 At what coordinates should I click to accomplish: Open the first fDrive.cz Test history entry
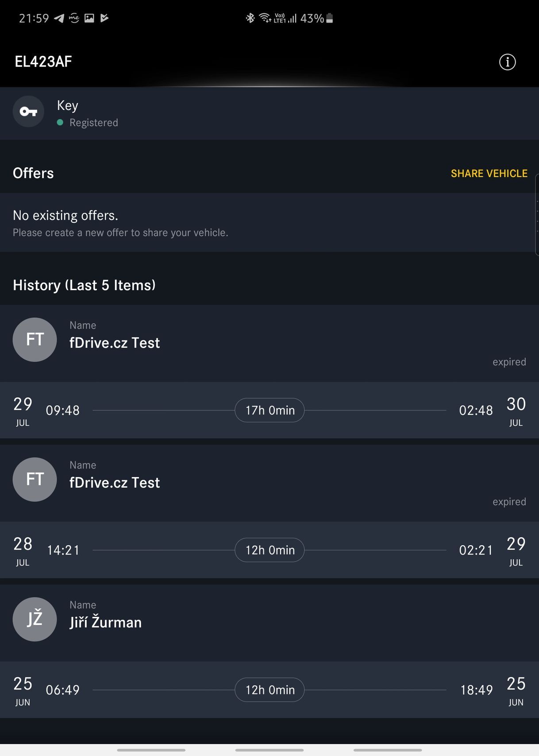click(269, 343)
